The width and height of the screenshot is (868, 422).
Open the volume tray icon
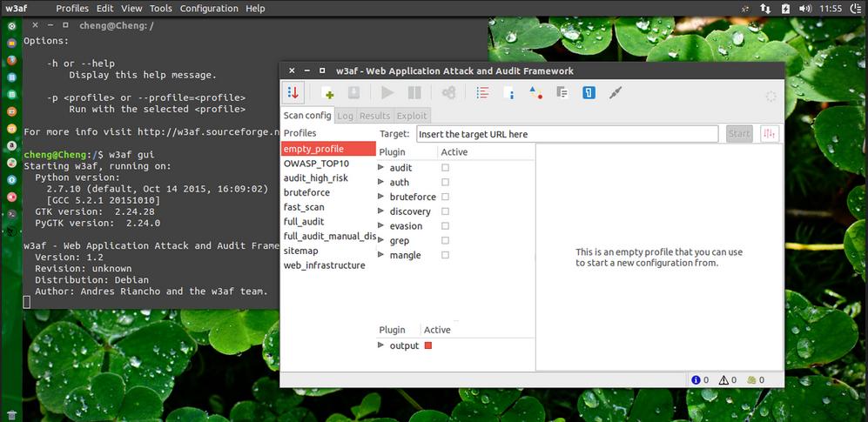(805, 9)
